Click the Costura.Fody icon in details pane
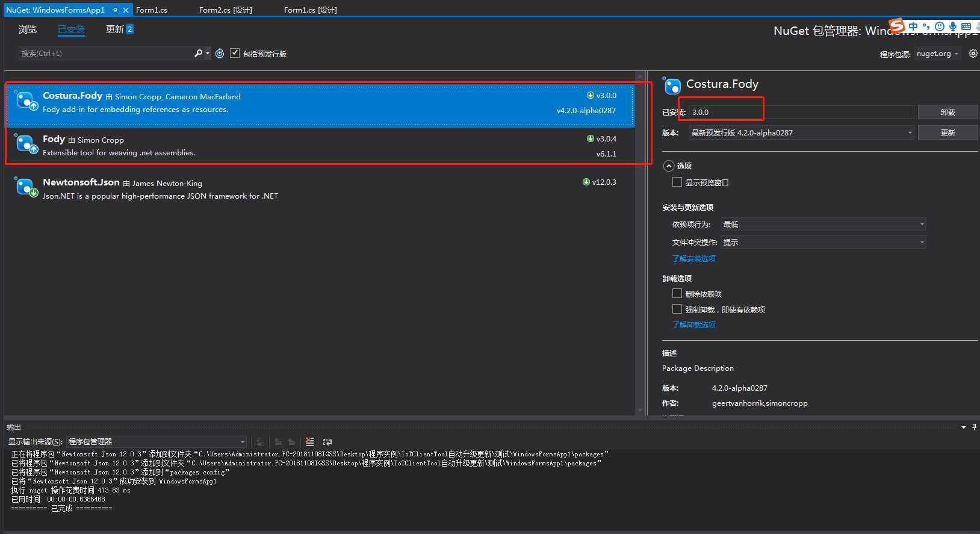The image size is (980, 534). click(x=672, y=85)
